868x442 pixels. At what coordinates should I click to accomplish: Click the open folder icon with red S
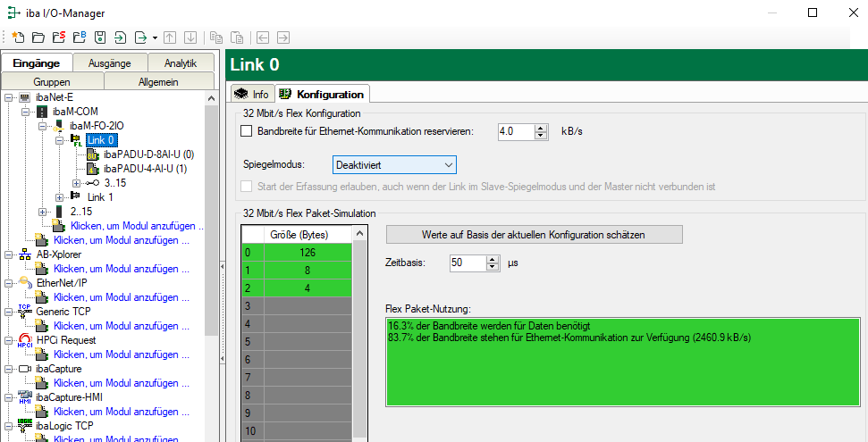(x=59, y=38)
